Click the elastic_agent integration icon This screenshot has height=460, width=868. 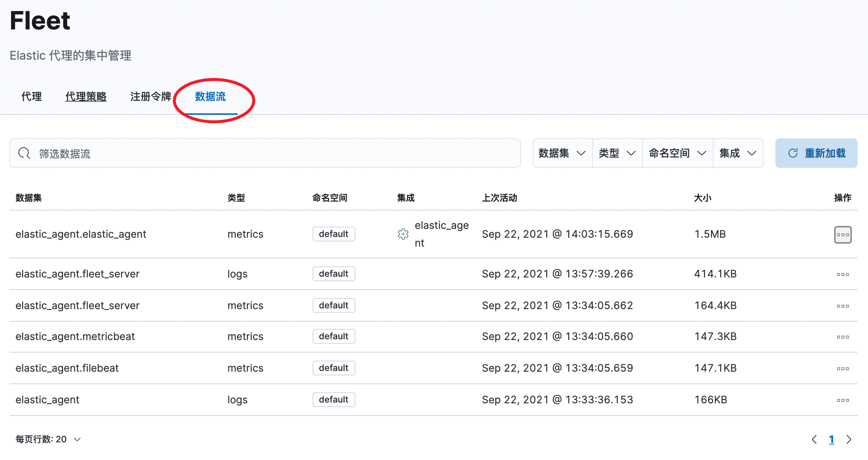click(x=403, y=234)
